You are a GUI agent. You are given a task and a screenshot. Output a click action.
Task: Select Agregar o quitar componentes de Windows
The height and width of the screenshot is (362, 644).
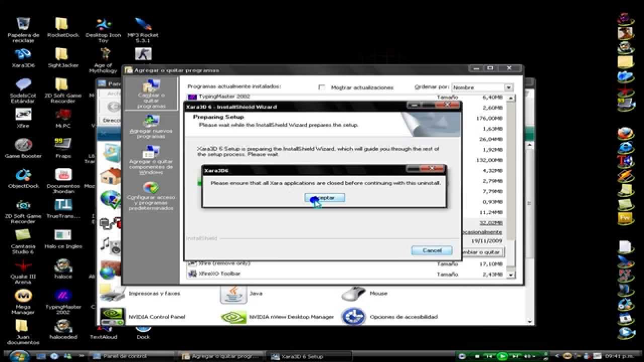[x=151, y=160]
